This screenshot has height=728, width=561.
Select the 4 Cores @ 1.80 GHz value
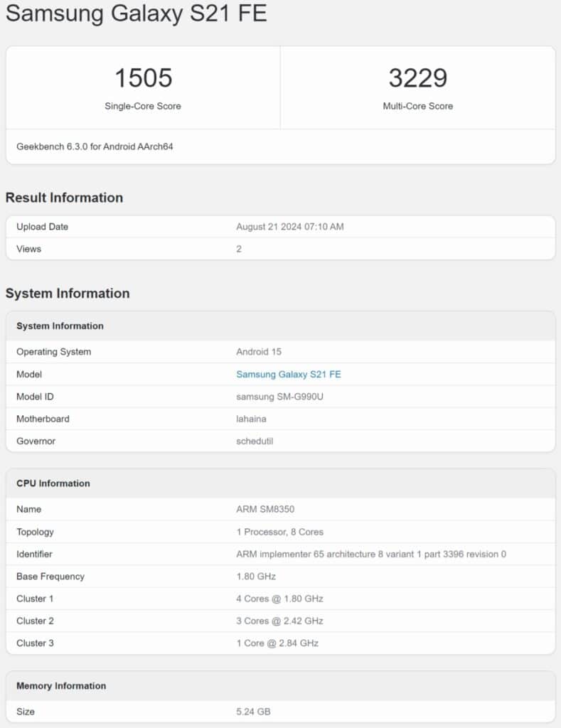click(x=279, y=599)
